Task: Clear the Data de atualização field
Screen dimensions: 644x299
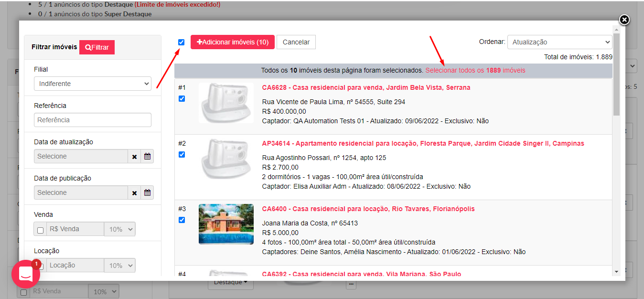Action: [x=134, y=156]
